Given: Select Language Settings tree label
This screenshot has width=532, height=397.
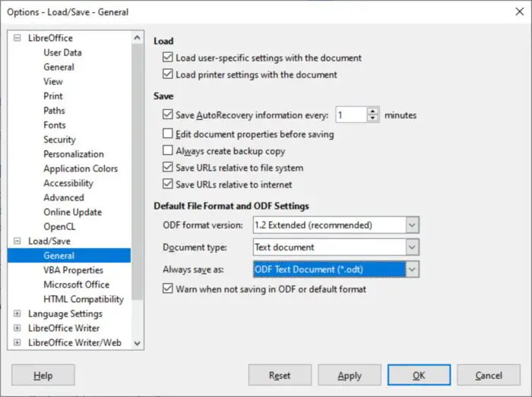Looking at the screenshot, I should pos(65,314).
